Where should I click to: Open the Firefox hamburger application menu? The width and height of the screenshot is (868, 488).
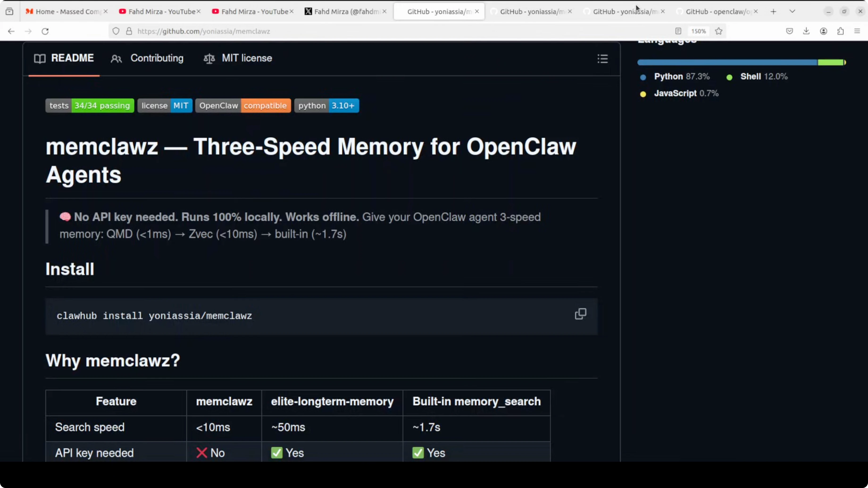coord(857,31)
